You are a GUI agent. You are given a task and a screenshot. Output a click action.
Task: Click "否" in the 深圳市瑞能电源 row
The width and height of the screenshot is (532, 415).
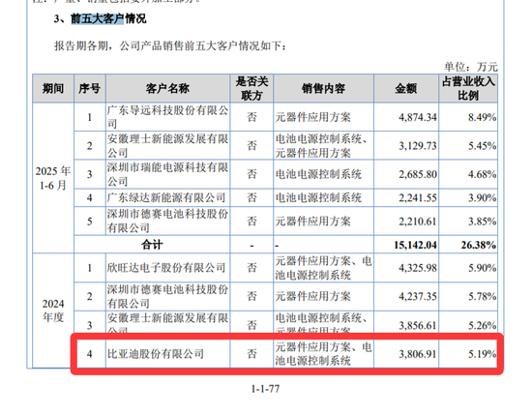(x=251, y=174)
